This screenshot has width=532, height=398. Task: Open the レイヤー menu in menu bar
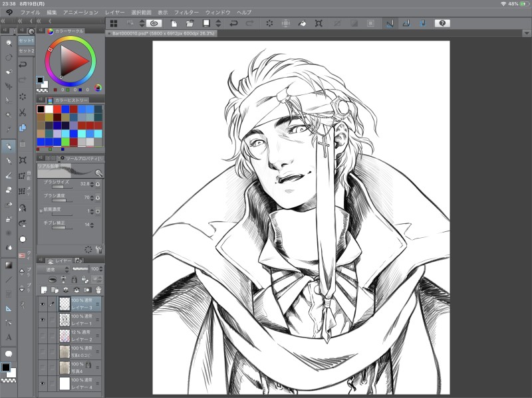pos(114,13)
